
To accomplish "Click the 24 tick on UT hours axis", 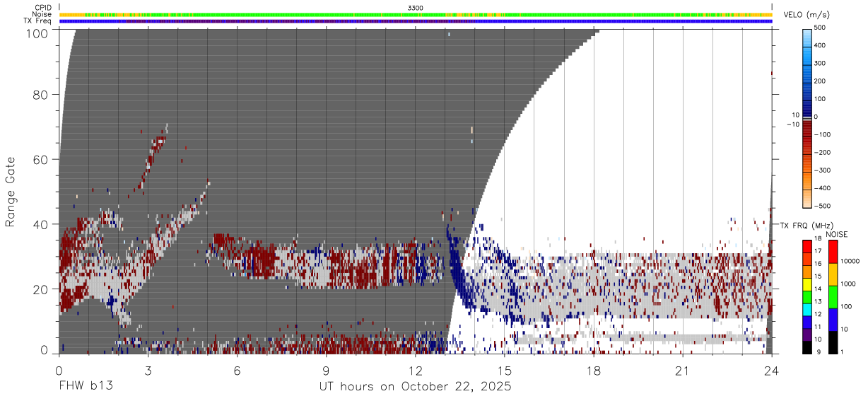I will 772,371.
